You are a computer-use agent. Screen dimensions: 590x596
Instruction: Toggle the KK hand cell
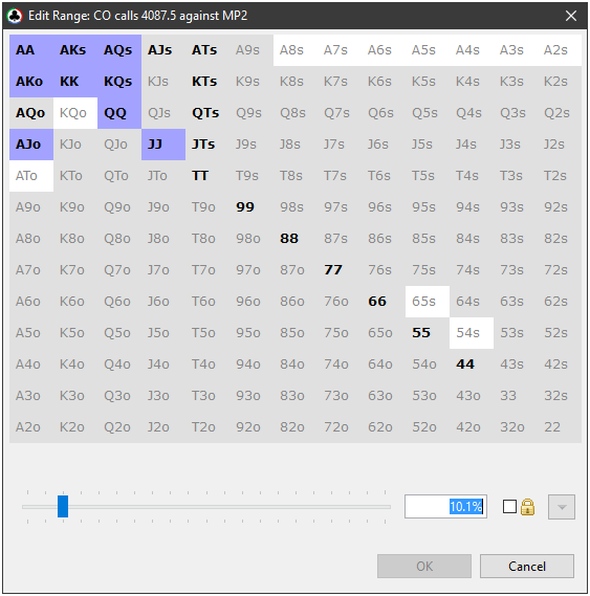point(76,82)
